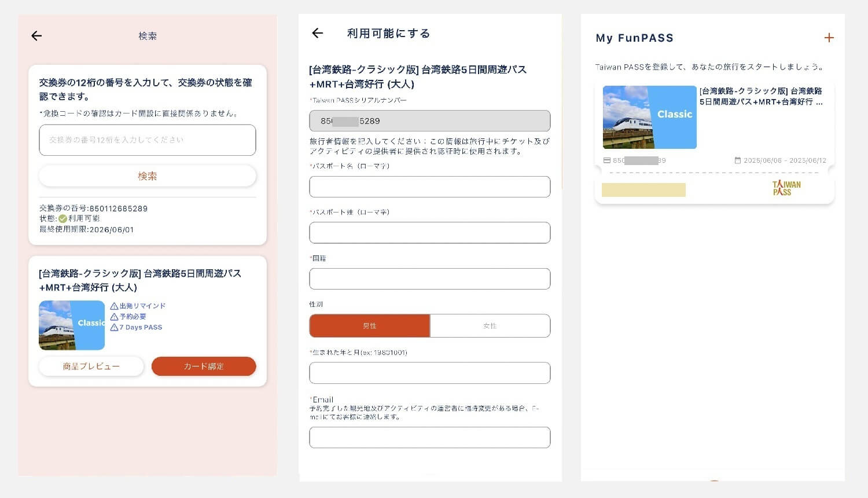Click the 12-digit voucher number input field
This screenshot has height=498, width=868.
click(147, 140)
